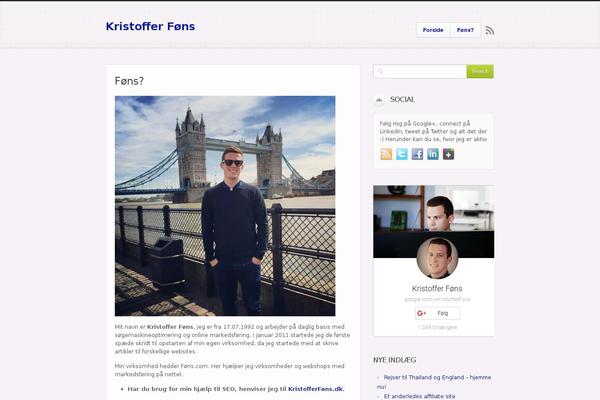
Task: Open the Google Plus icon in Social widget
Action: (448, 154)
